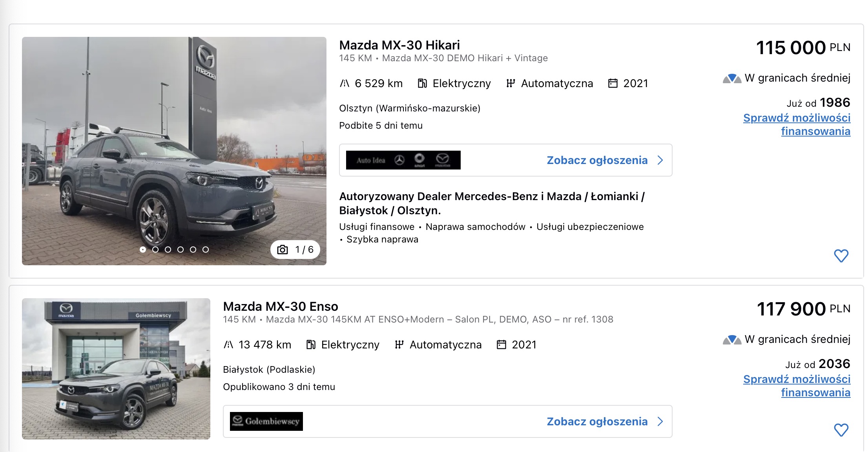
Task: Click the Golembiewscy dealer logo
Action: [x=266, y=421]
